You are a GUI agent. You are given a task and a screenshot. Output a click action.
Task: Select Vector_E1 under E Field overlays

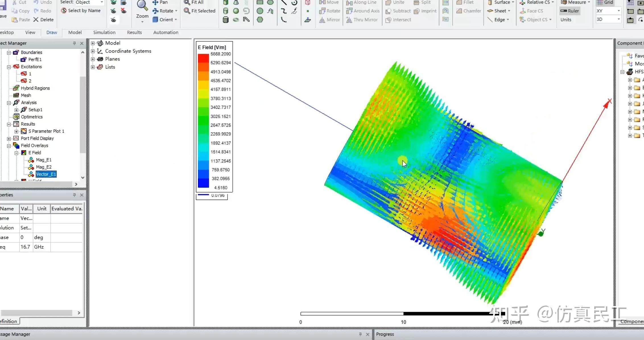pyautogui.click(x=46, y=174)
